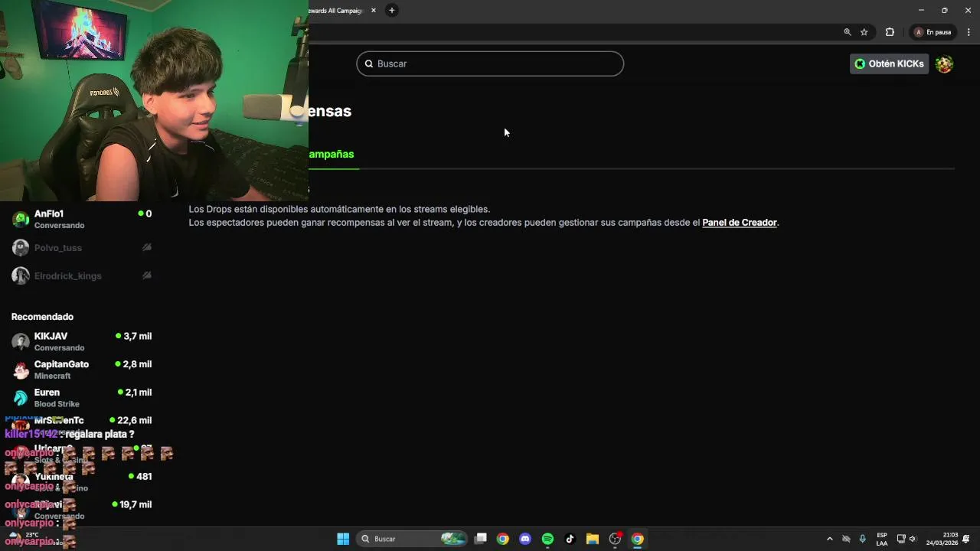Click the '19,7 mil' viewer count
The width and height of the screenshot is (980, 551).
(x=136, y=504)
